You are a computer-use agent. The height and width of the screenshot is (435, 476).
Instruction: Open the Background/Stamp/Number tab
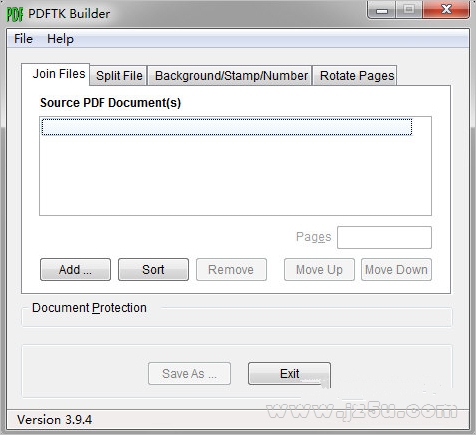pyautogui.click(x=231, y=75)
